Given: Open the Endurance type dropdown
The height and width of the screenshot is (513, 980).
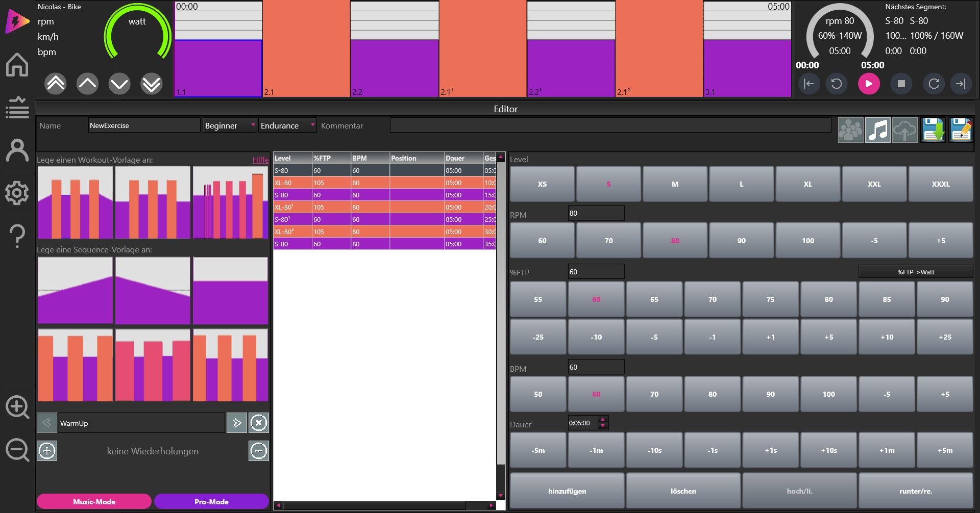Looking at the screenshot, I should point(287,125).
